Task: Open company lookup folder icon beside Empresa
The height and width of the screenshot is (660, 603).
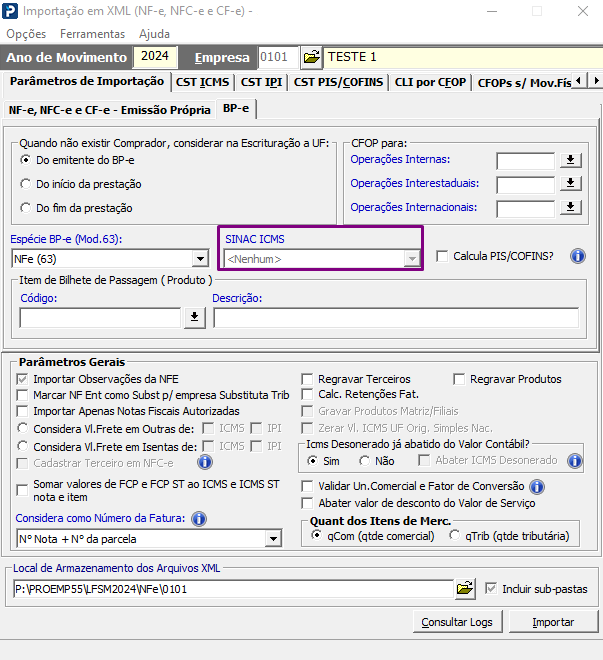Action: click(x=311, y=57)
